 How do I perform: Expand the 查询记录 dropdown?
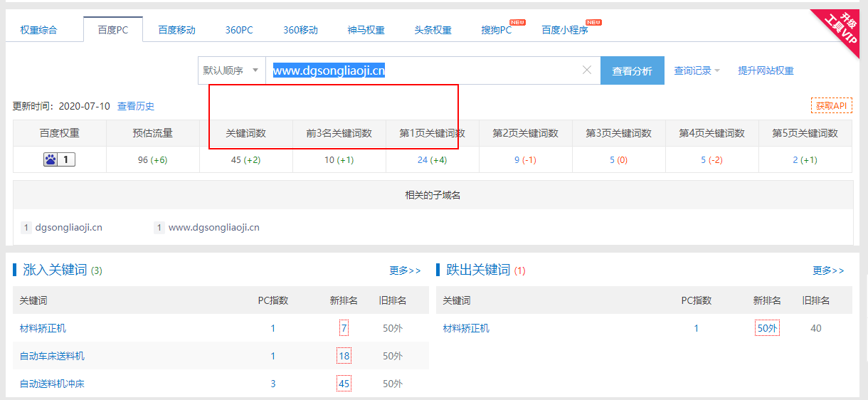697,70
